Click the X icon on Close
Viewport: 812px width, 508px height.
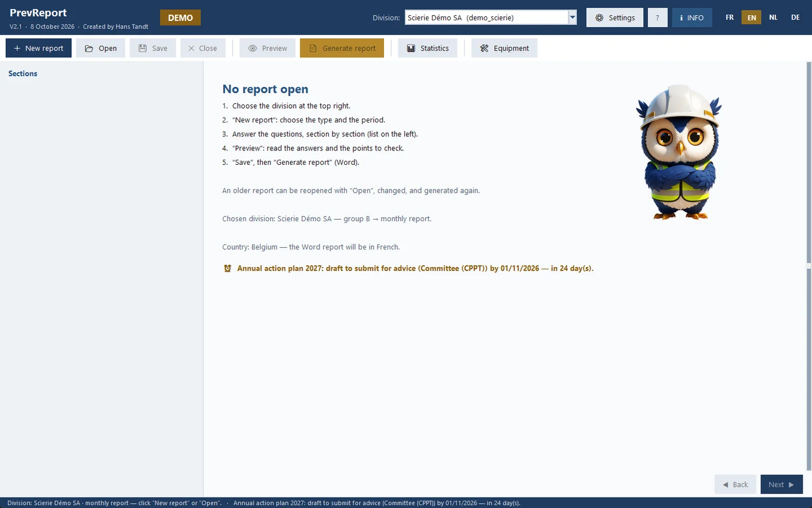tap(191, 48)
